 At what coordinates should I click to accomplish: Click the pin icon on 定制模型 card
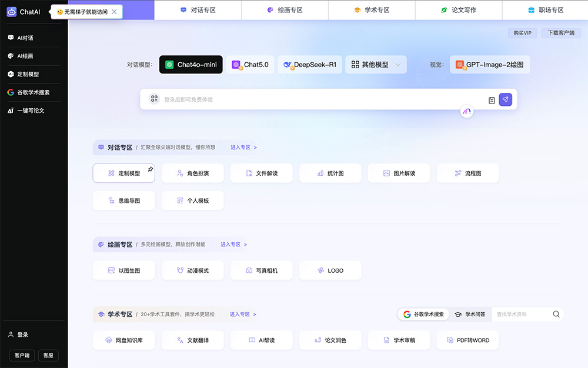pos(151,169)
